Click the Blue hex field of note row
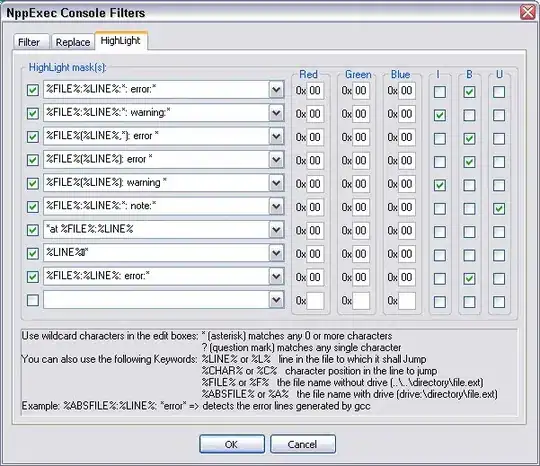 pyautogui.click(x=407, y=207)
